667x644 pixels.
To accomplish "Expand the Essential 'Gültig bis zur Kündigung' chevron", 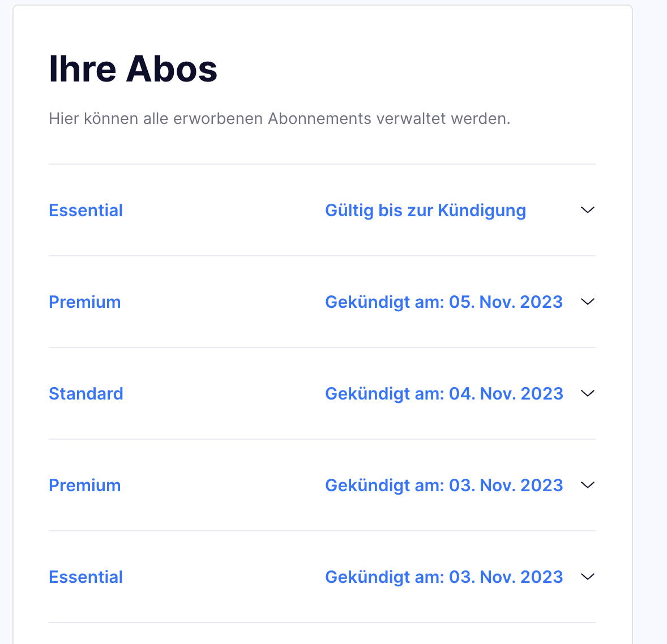I will pos(588,210).
